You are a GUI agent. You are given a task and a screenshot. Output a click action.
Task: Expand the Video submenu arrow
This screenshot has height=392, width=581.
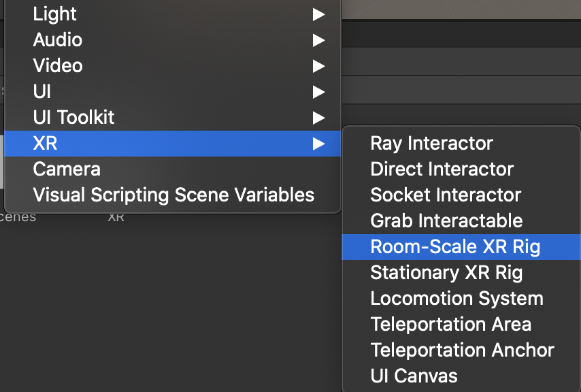tap(318, 66)
